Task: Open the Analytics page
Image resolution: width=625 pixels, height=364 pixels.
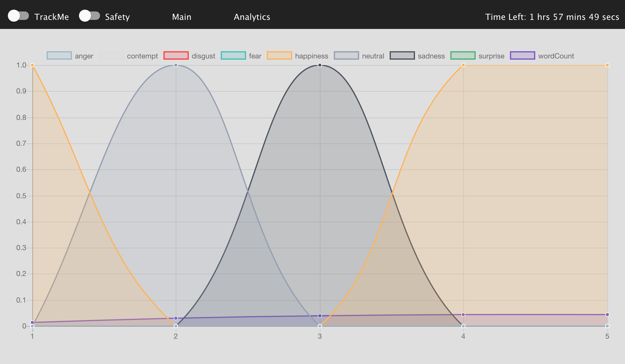Action: pyautogui.click(x=252, y=17)
